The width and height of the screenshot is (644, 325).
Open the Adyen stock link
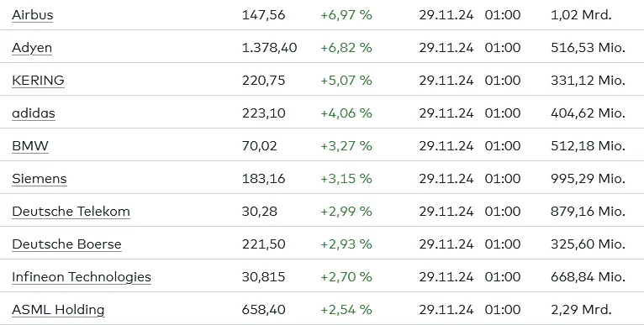[x=32, y=48]
